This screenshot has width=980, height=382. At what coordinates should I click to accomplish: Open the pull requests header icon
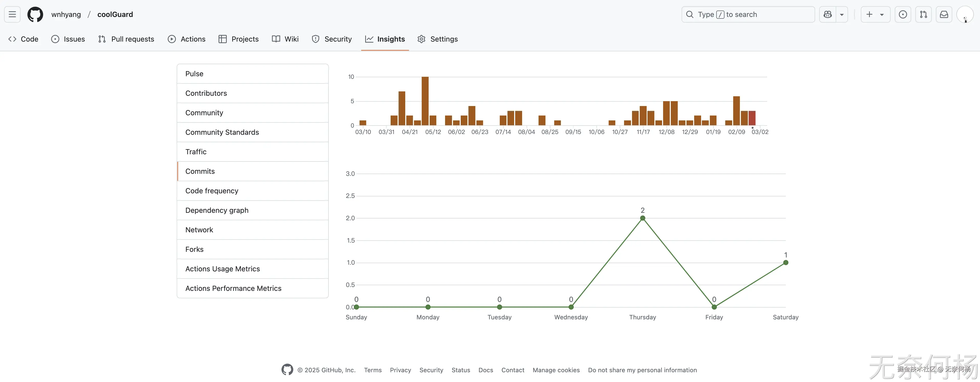pyautogui.click(x=923, y=14)
